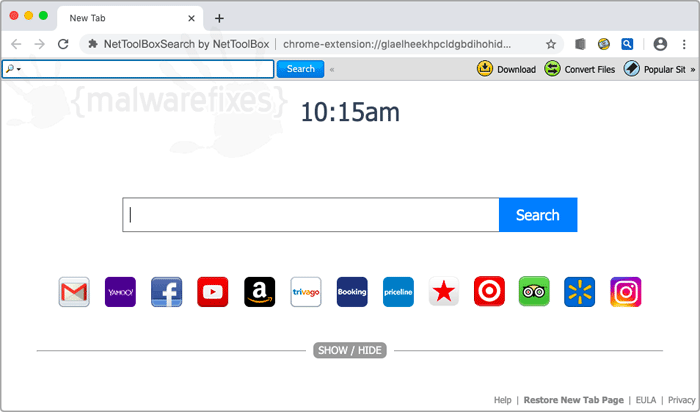This screenshot has width=700, height=412.
Task: Click the small toolbar Search button
Action: point(300,69)
